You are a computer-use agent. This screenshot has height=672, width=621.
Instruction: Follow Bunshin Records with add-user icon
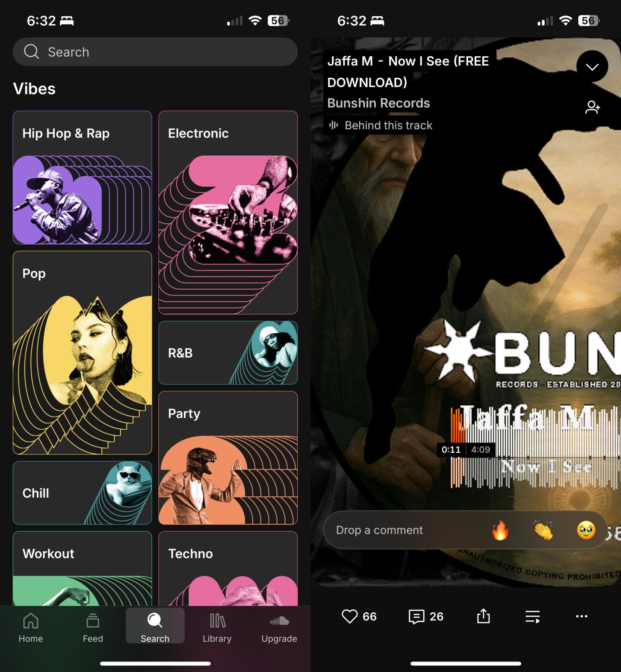(x=592, y=107)
